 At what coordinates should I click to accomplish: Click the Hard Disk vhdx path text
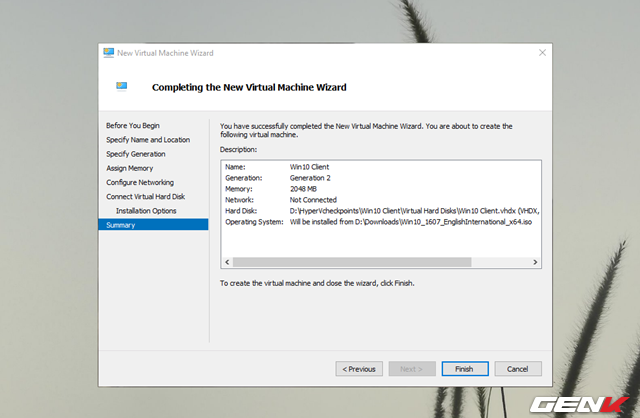[414, 211]
